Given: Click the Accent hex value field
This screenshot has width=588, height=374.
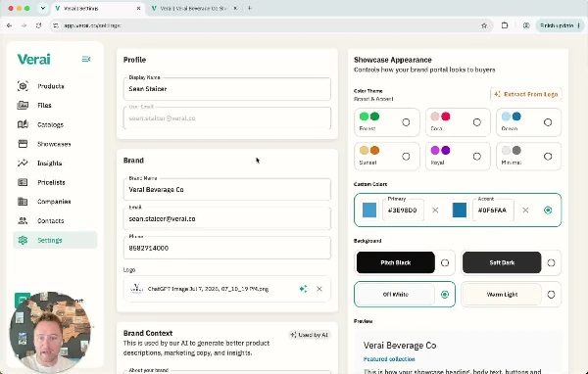Looking at the screenshot, I should (493, 210).
